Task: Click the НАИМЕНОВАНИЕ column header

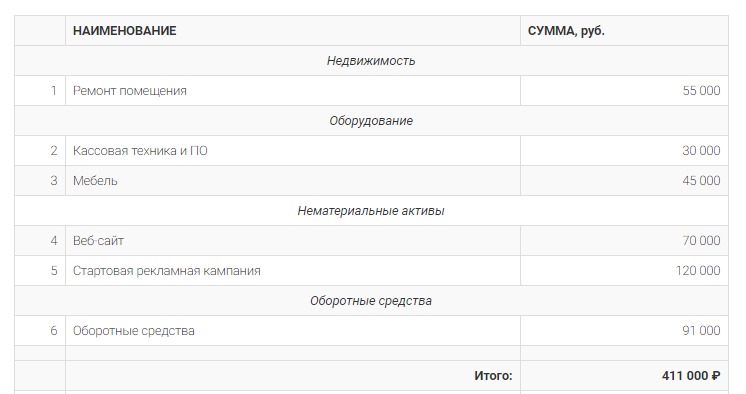Action: point(124,31)
